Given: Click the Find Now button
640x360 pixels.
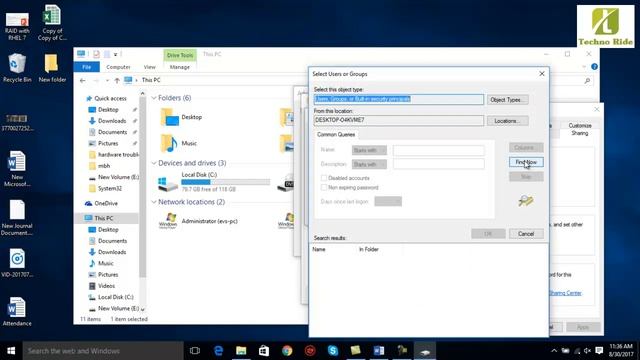Looking at the screenshot, I should (x=526, y=162).
